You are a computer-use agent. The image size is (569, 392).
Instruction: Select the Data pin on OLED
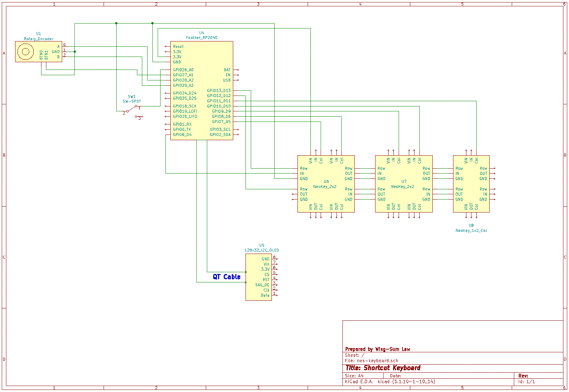click(265, 295)
